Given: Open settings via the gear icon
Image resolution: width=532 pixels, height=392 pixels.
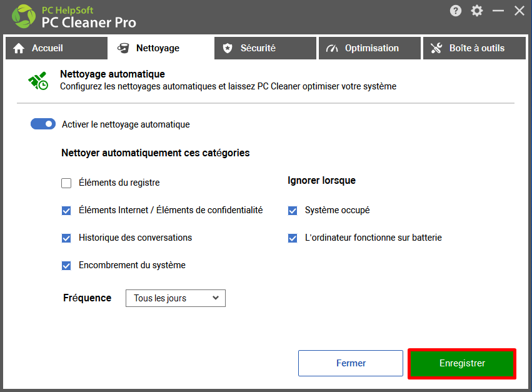Looking at the screenshot, I should point(477,11).
